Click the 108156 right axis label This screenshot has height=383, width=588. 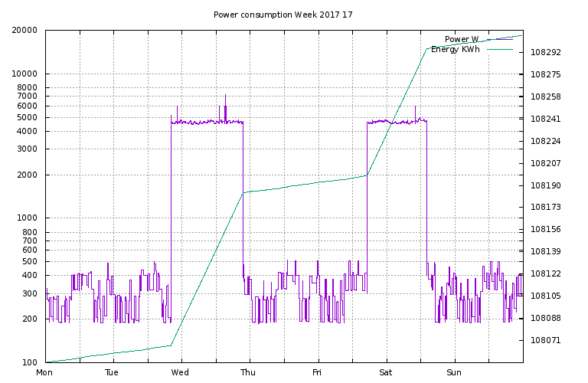tap(546, 229)
